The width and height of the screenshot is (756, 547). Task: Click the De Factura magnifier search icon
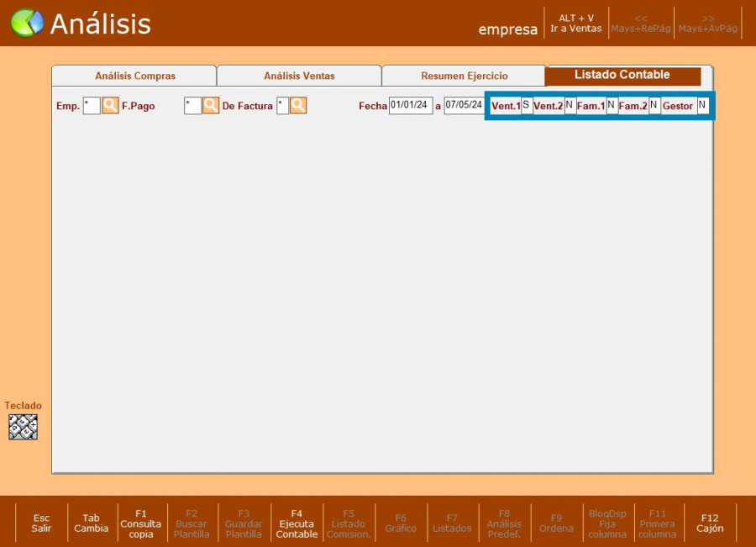click(298, 106)
